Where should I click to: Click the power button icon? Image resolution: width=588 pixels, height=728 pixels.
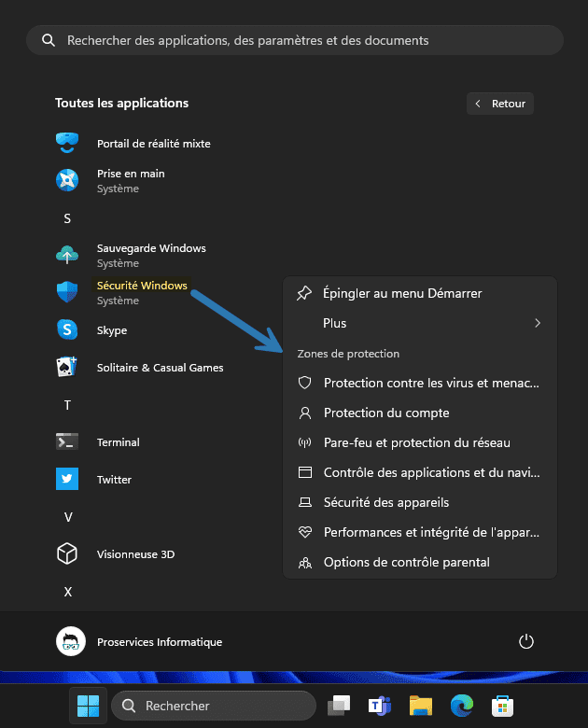coord(525,641)
